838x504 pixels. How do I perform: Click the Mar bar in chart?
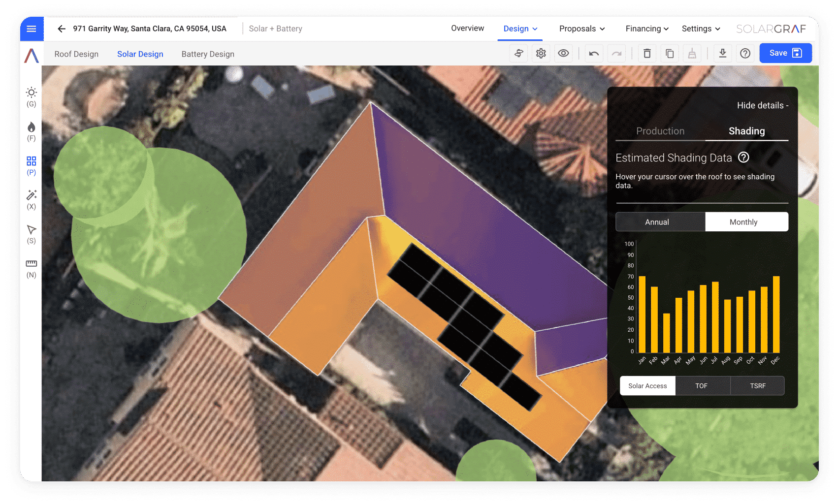(667, 333)
